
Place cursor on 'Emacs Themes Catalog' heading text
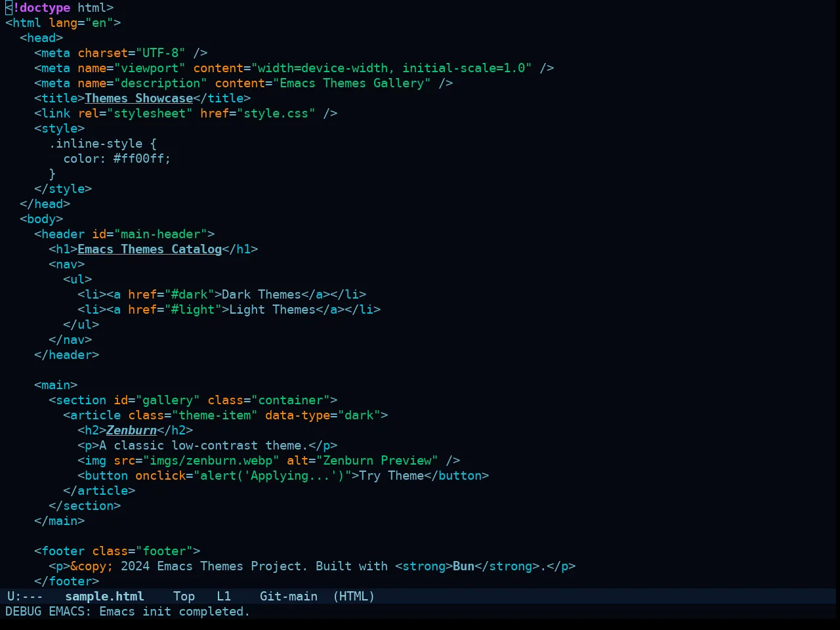click(x=150, y=249)
